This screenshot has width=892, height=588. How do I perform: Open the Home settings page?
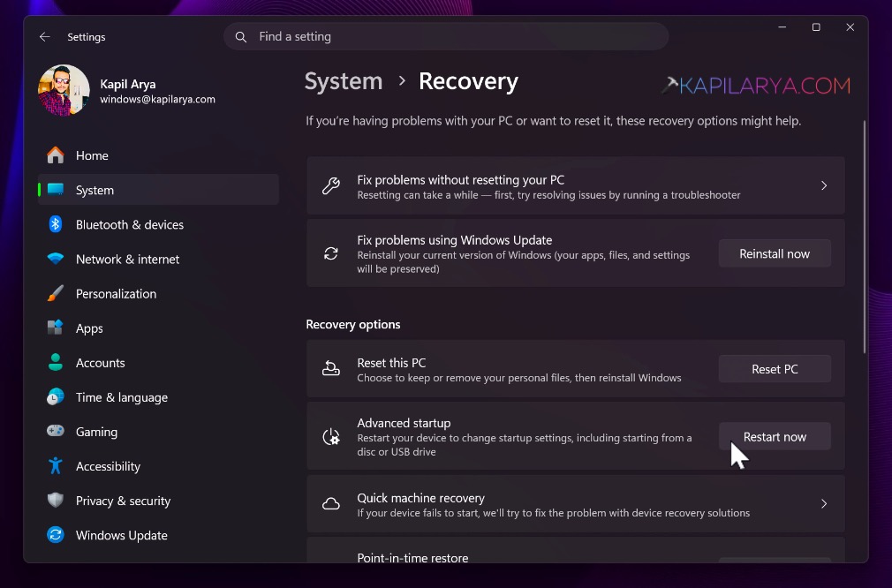pyautogui.click(x=158, y=155)
